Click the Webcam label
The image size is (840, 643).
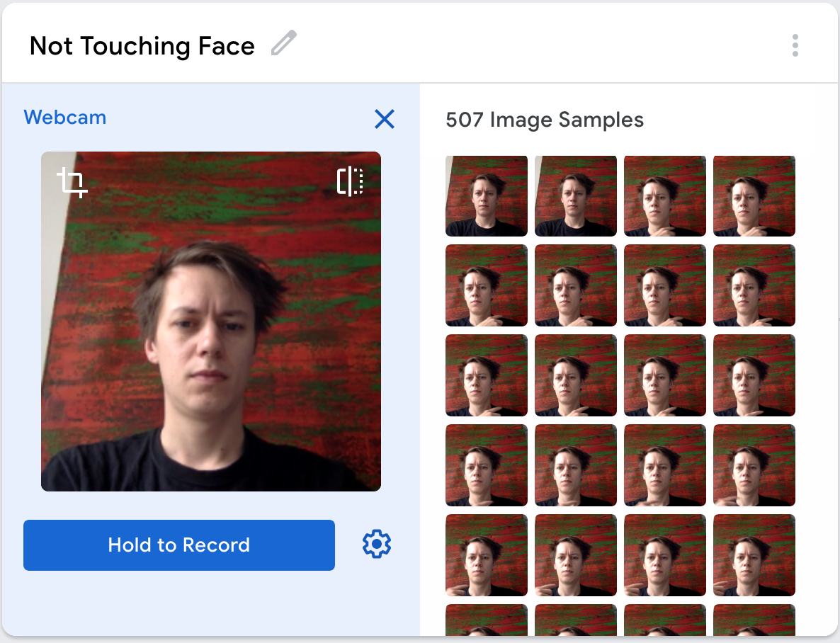pyautogui.click(x=65, y=118)
